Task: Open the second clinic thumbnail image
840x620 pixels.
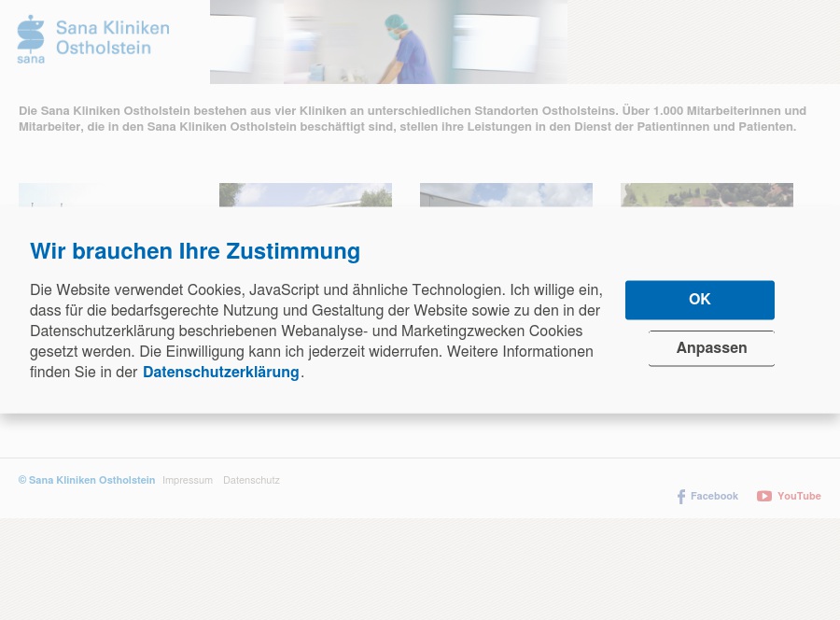Action: pyautogui.click(x=305, y=194)
